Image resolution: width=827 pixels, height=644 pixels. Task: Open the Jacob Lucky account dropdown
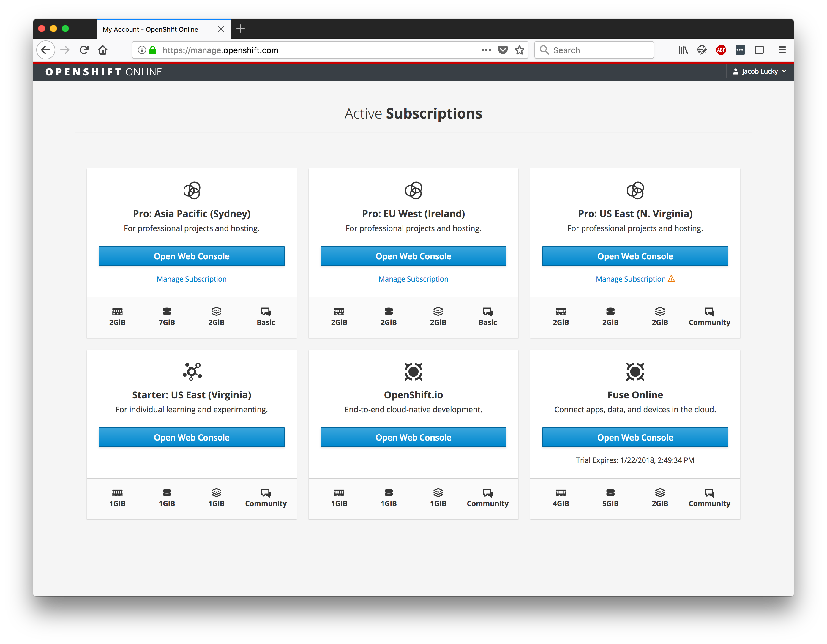tap(760, 71)
